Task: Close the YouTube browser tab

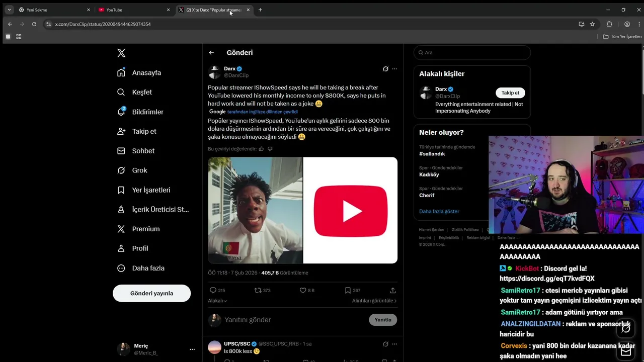Action: coord(168,10)
